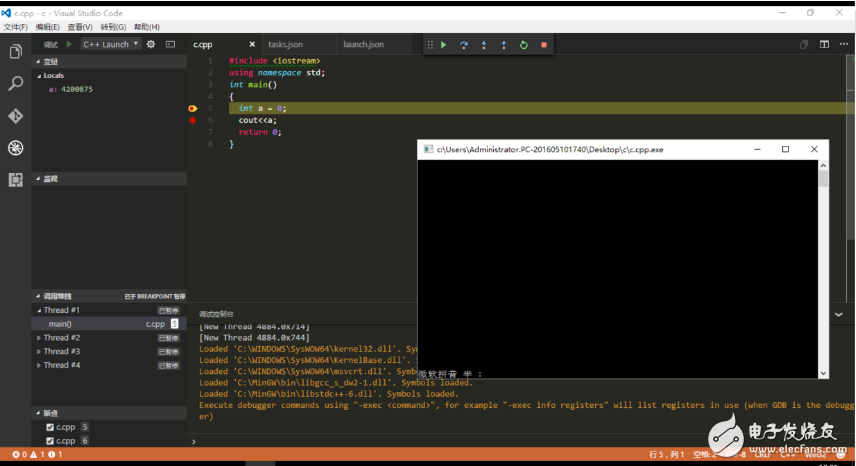
Task: Click scrollbar up arrow in console window
Action: tap(823, 165)
